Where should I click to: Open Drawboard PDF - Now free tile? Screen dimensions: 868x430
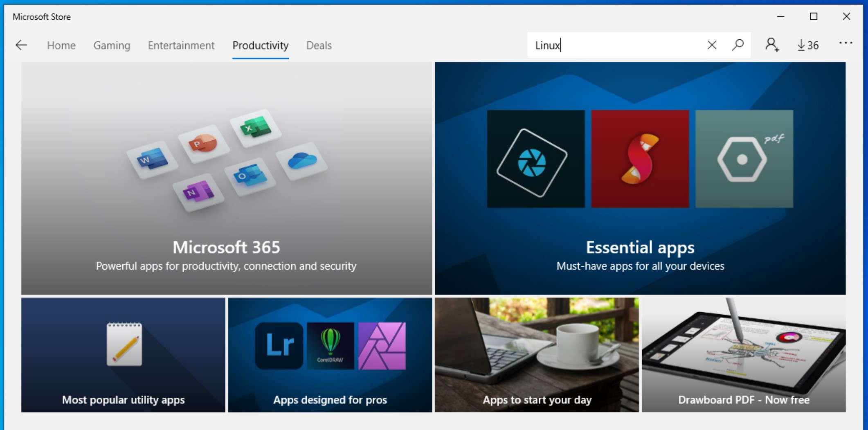pos(744,355)
